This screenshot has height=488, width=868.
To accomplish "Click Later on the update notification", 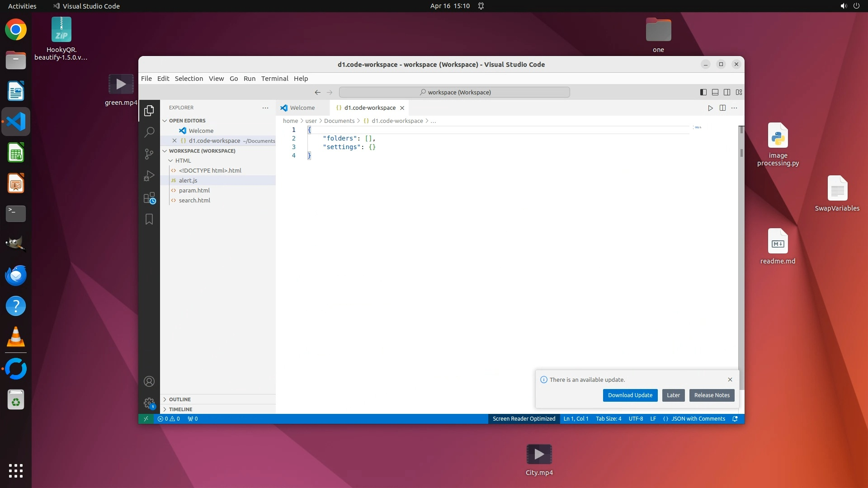I will point(673,395).
